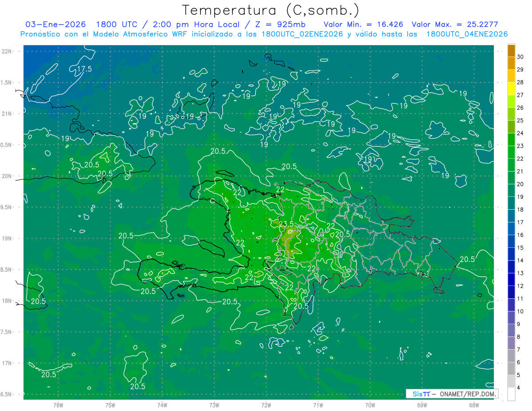Click the green legend swatch between 22 and 23

[511, 153]
